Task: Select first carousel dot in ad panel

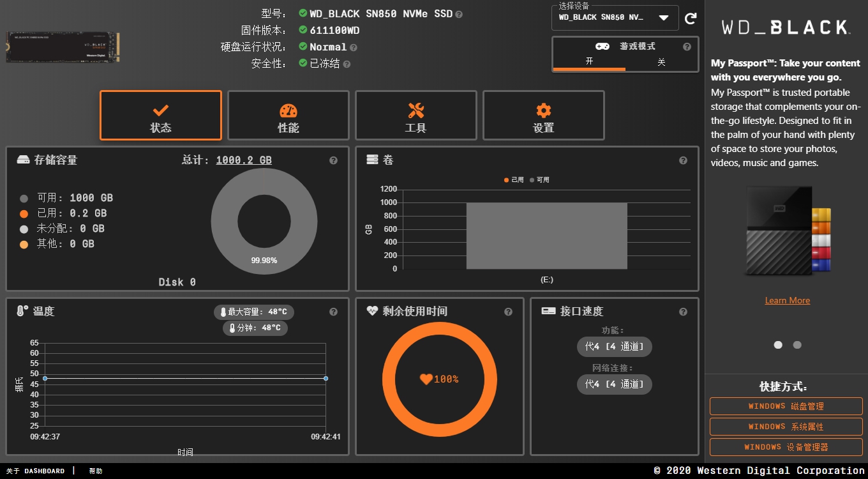Action: point(778,345)
